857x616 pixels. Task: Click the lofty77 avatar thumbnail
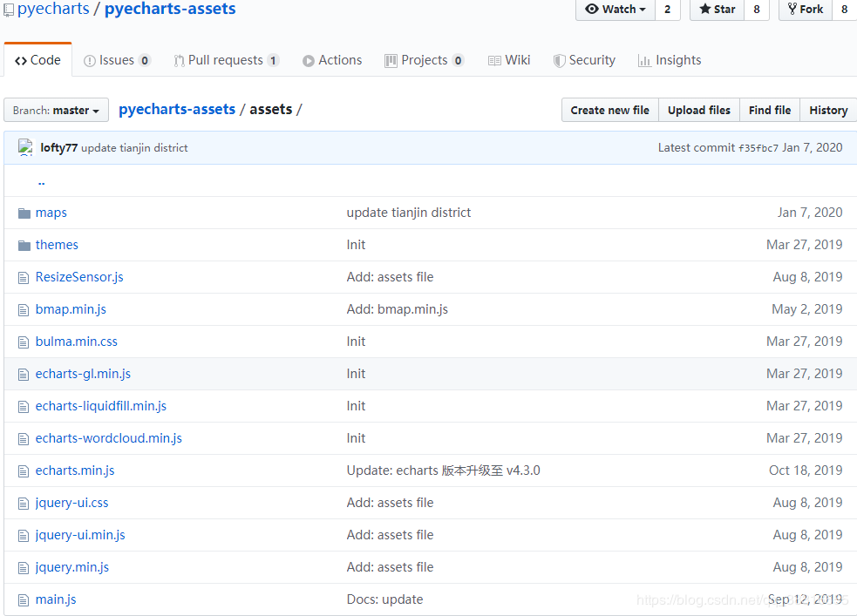pyautogui.click(x=25, y=147)
